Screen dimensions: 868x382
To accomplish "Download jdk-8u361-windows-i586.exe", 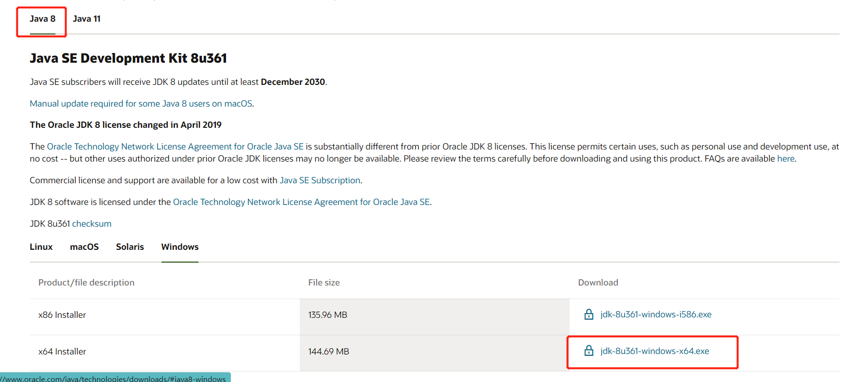I will tap(656, 314).
